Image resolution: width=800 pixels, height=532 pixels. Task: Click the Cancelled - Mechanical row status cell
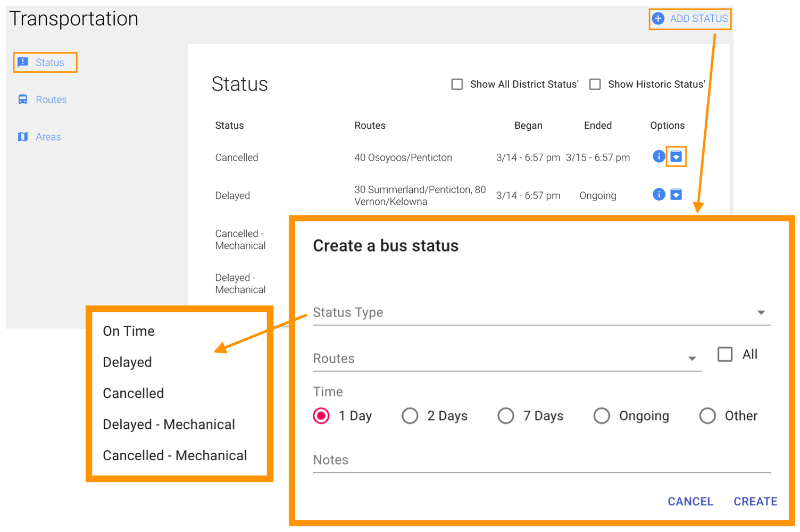(x=240, y=239)
